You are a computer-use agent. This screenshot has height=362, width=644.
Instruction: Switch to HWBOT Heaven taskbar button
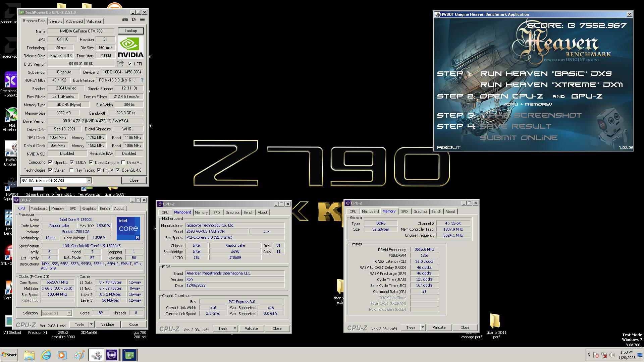(x=96, y=355)
